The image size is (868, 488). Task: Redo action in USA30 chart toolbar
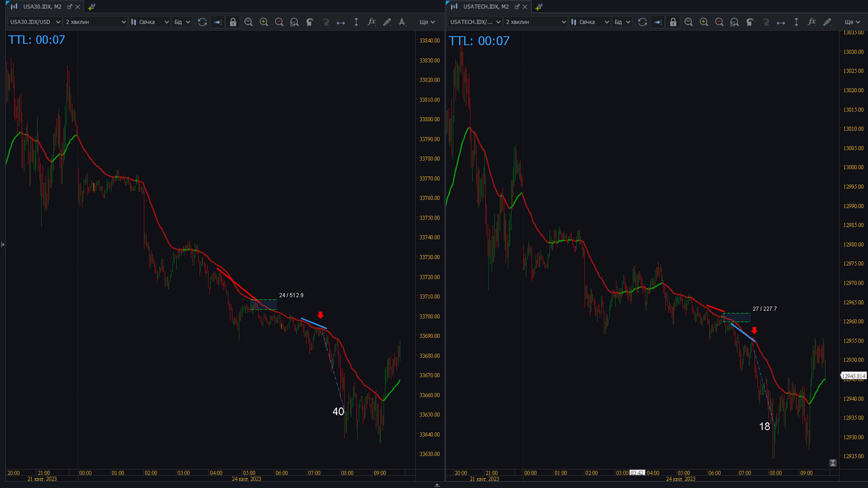pyautogui.click(x=325, y=22)
